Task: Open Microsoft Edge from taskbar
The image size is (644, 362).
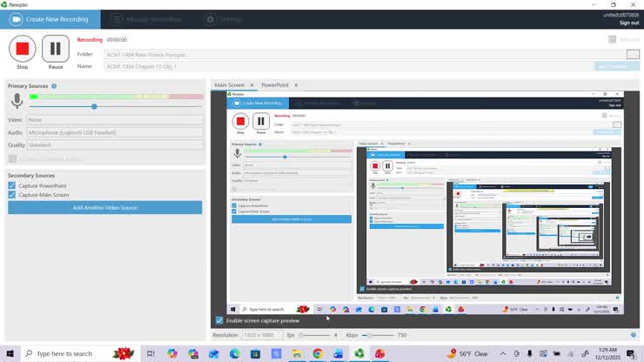Action: [234, 354]
